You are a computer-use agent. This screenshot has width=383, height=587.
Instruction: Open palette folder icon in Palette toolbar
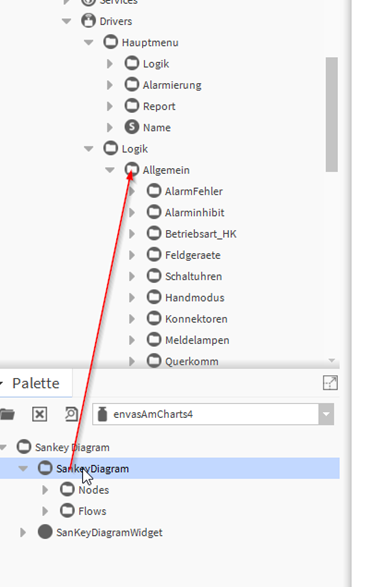pyautogui.click(x=7, y=414)
